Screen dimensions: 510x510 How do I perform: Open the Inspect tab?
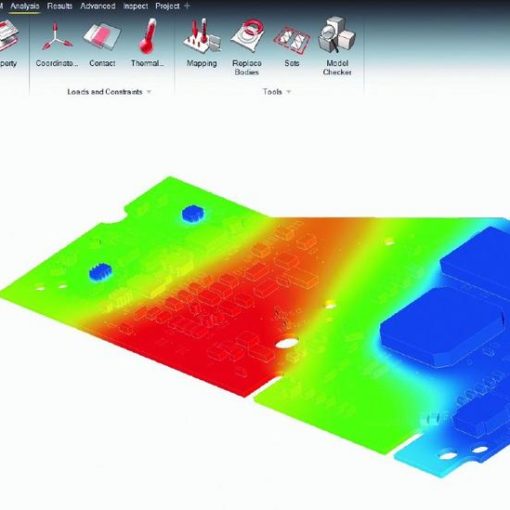click(x=135, y=6)
